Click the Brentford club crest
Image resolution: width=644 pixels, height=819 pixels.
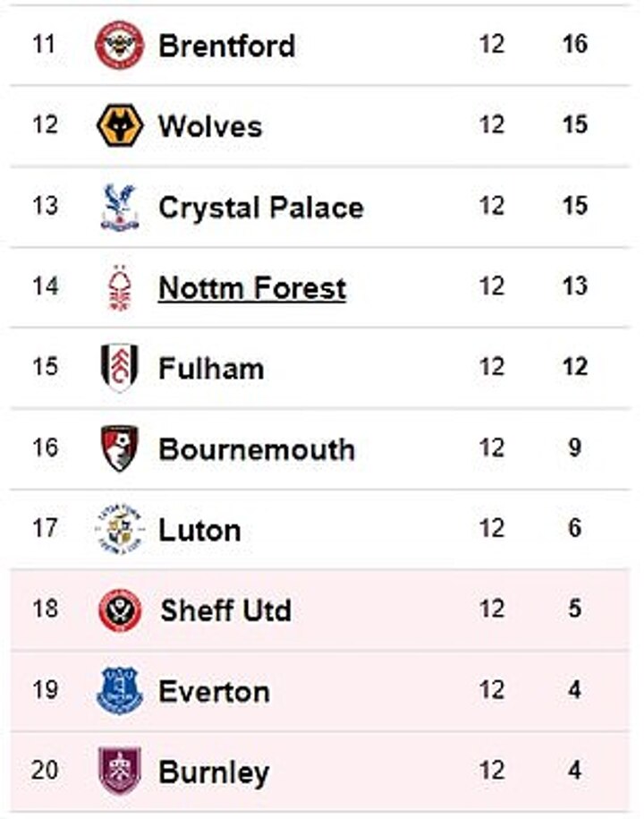pyautogui.click(x=120, y=45)
